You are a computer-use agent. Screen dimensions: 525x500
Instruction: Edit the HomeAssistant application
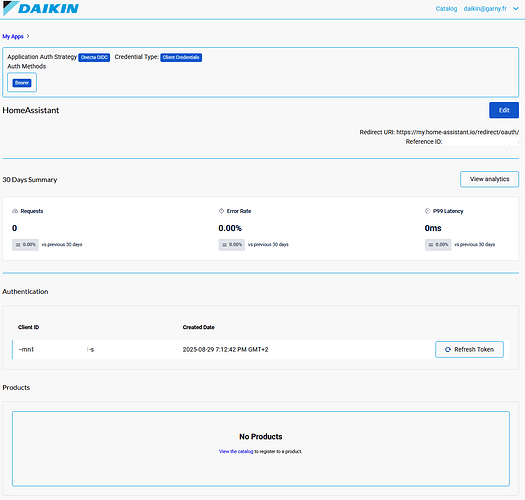pos(504,110)
